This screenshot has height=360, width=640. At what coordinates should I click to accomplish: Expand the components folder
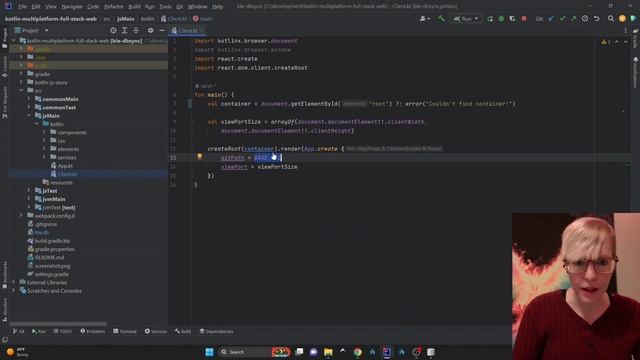(x=44, y=132)
